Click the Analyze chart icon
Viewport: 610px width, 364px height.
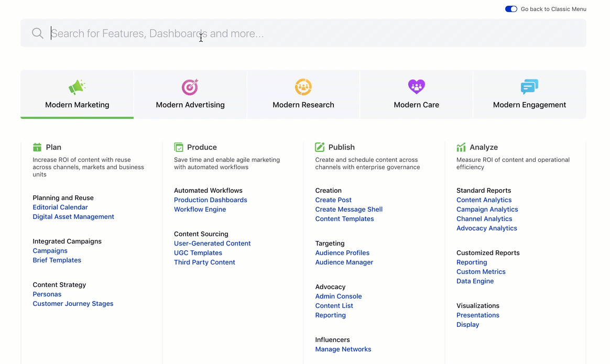click(461, 147)
